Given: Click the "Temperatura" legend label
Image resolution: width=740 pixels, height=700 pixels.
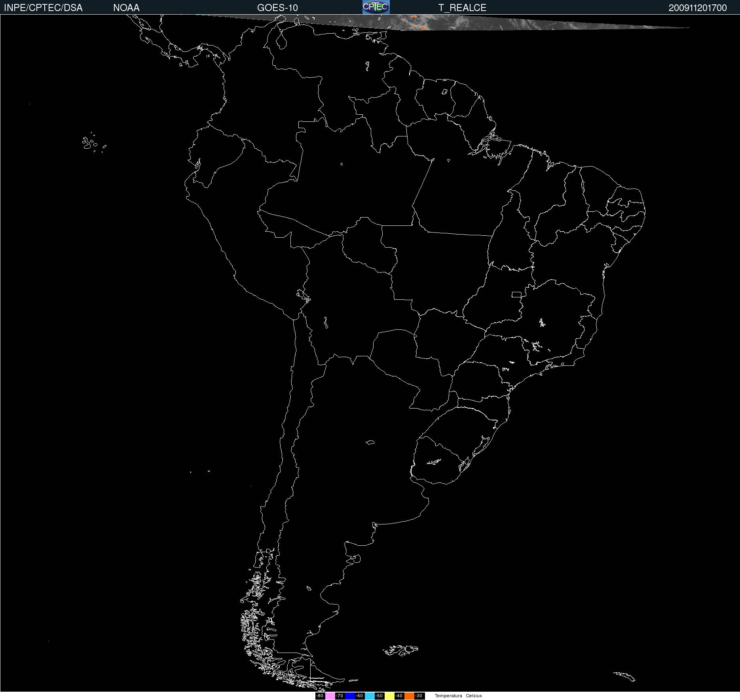Looking at the screenshot, I should coord(448,696).
